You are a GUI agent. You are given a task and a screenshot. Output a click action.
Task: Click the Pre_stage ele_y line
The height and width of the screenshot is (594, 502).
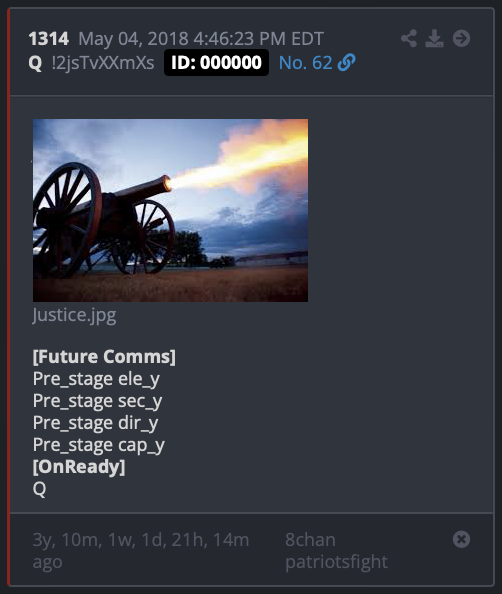(x=96, y=379)
